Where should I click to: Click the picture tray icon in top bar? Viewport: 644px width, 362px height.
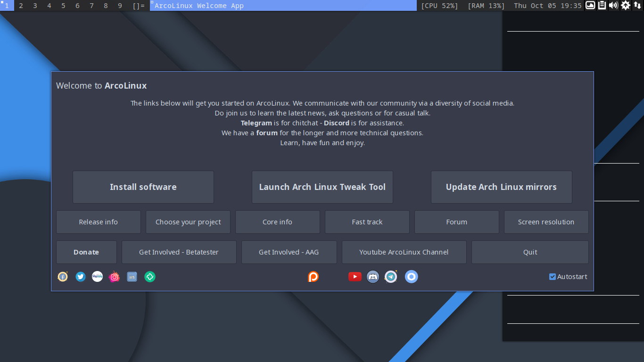tap(590, 5)
